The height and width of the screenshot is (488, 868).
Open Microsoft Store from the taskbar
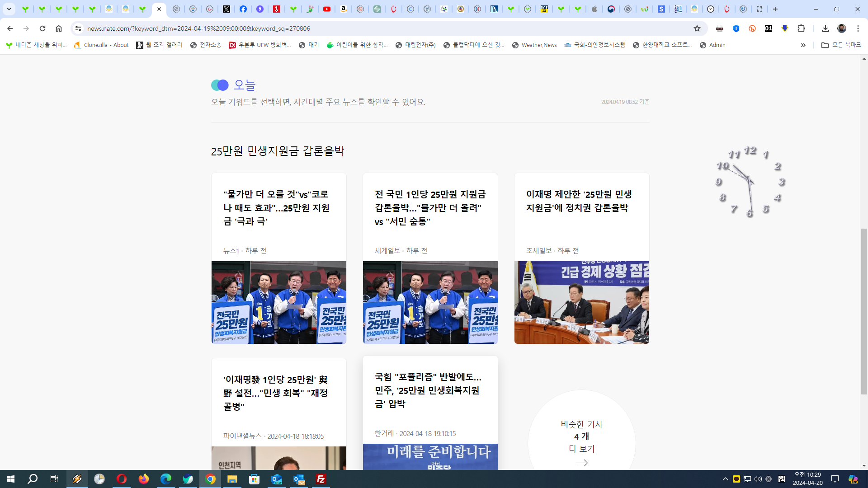(x=255, y=479)
